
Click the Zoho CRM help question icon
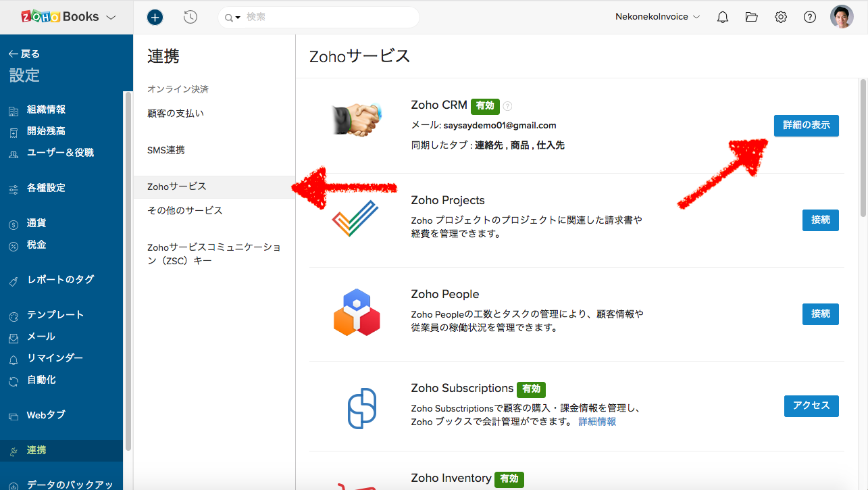tap(508, 106)
